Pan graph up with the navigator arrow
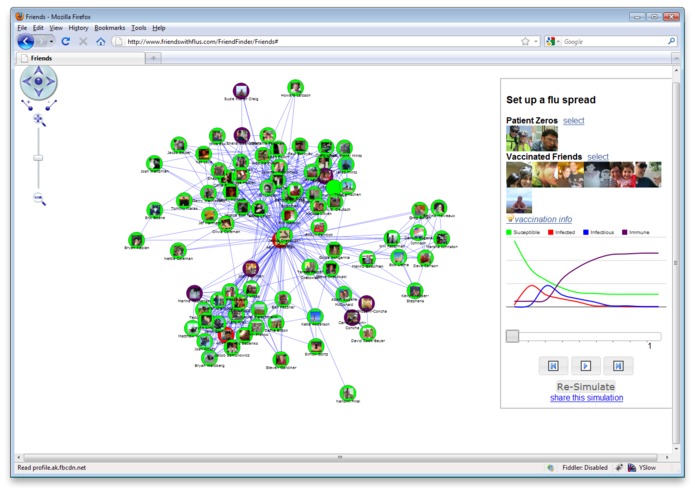Screen dimensions: 695x494 point(39,70)
